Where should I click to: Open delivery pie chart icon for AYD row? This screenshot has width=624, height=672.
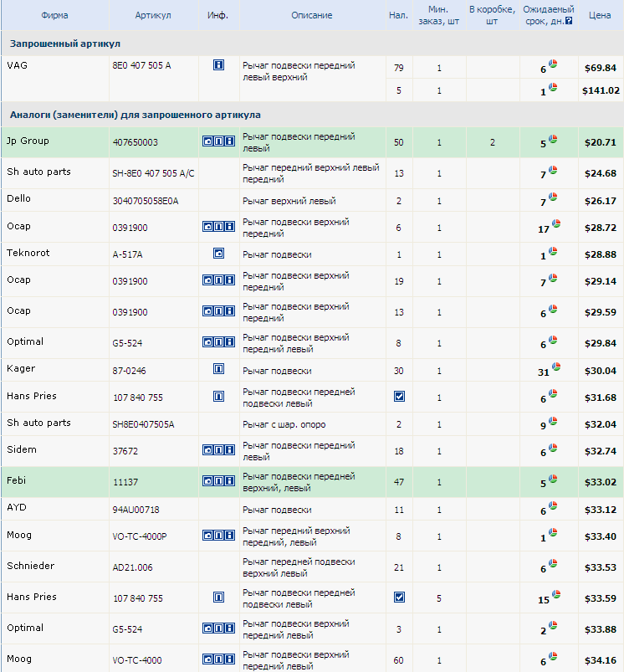pos(553,505)
